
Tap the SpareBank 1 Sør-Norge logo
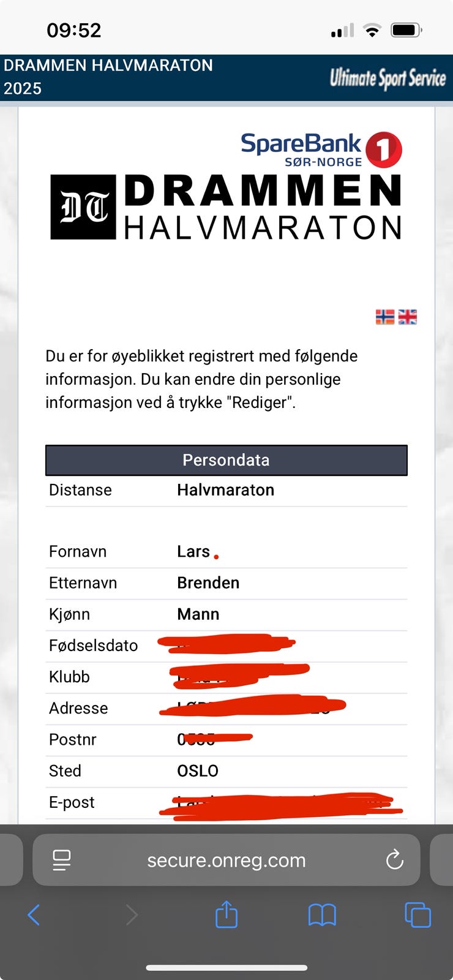point(321,149)
